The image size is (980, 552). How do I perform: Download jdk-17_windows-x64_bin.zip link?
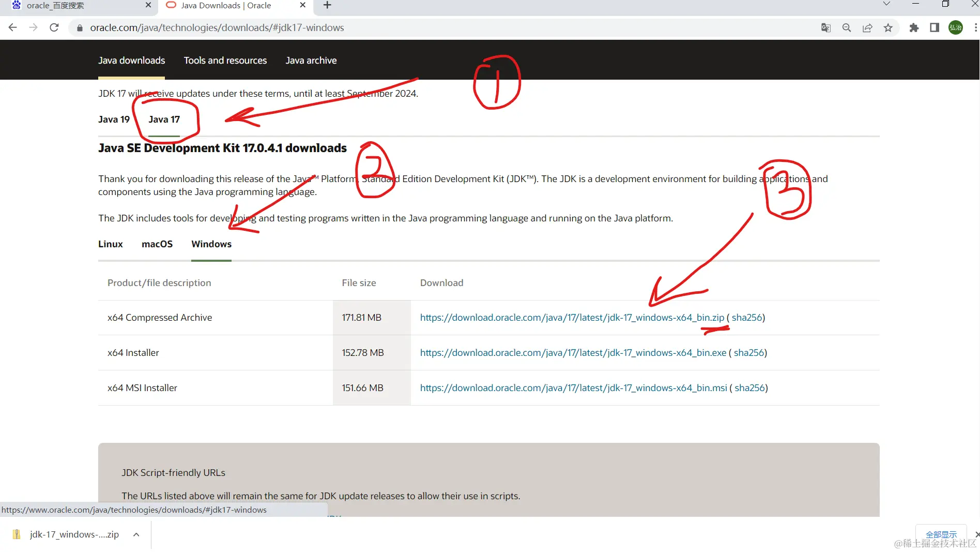coord(572,318)
